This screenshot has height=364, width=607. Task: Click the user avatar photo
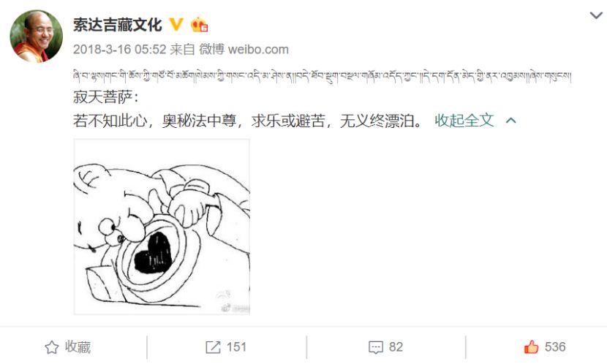(36, 36)
